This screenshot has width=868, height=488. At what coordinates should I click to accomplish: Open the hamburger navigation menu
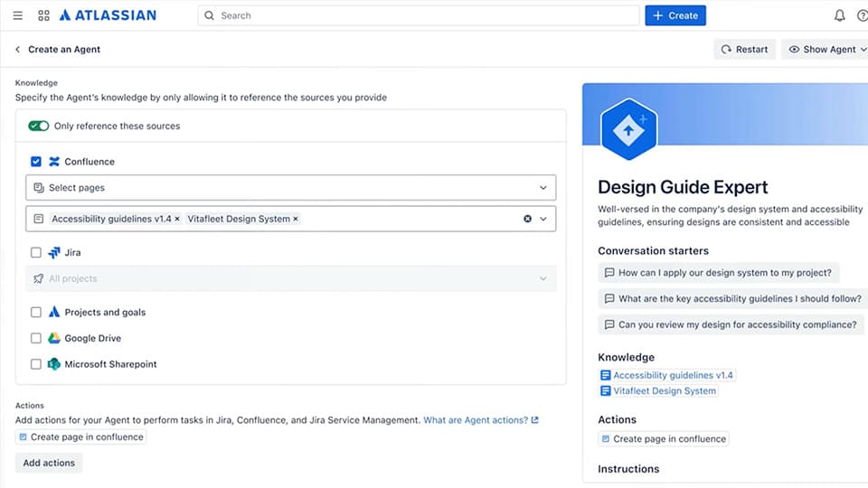click(x=18, y=15)
